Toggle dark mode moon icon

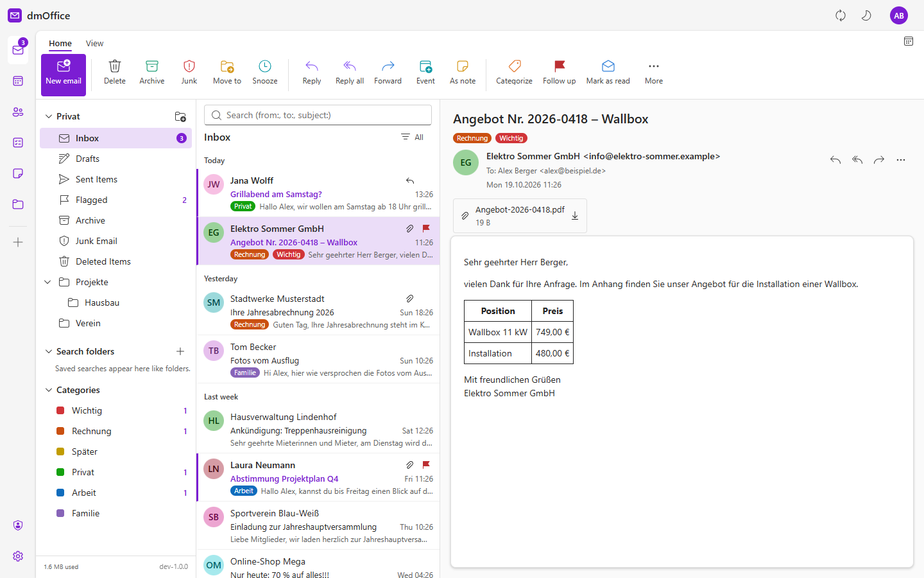(x=866, y=15)
